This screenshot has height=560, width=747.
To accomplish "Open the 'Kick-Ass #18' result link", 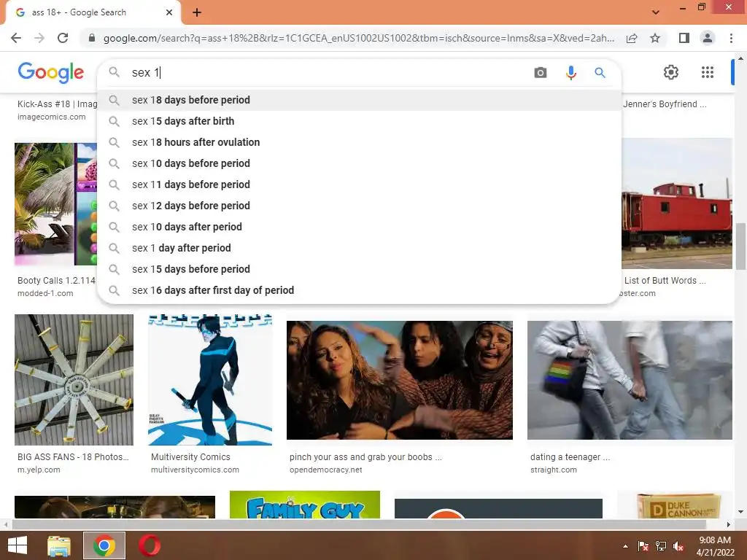I will 57,104.
